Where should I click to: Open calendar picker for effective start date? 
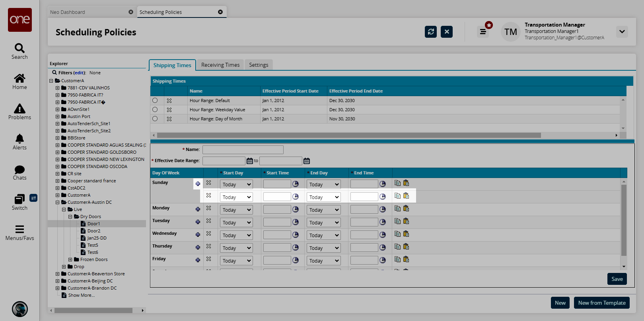point(250,161)
